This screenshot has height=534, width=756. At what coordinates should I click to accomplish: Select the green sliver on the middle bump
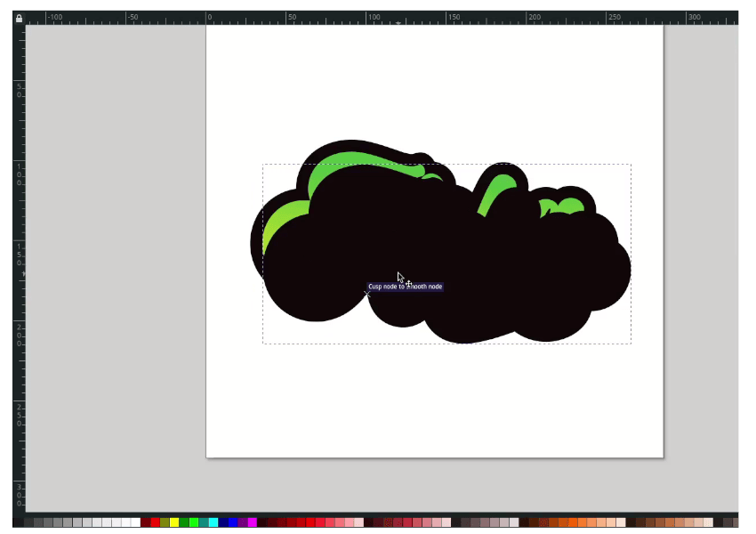click(x=496, y=193)
